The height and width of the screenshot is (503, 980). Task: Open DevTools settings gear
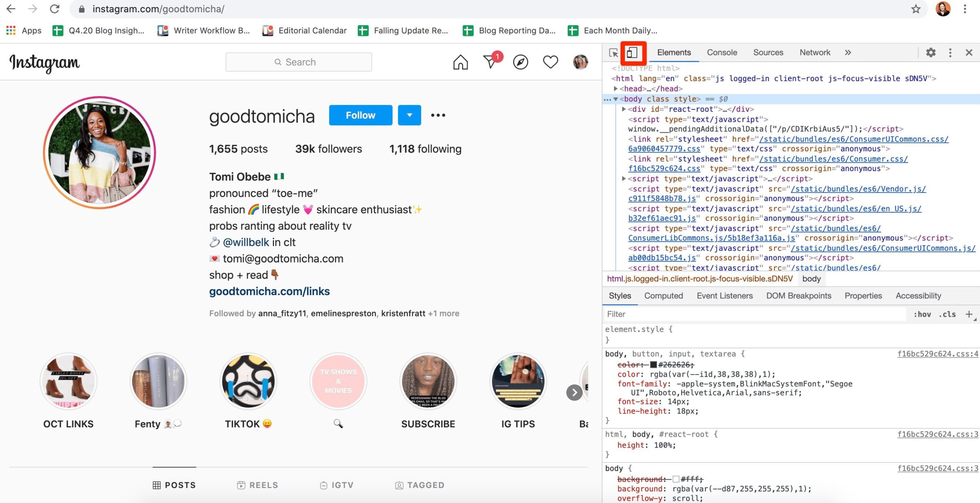click(931, 52)
